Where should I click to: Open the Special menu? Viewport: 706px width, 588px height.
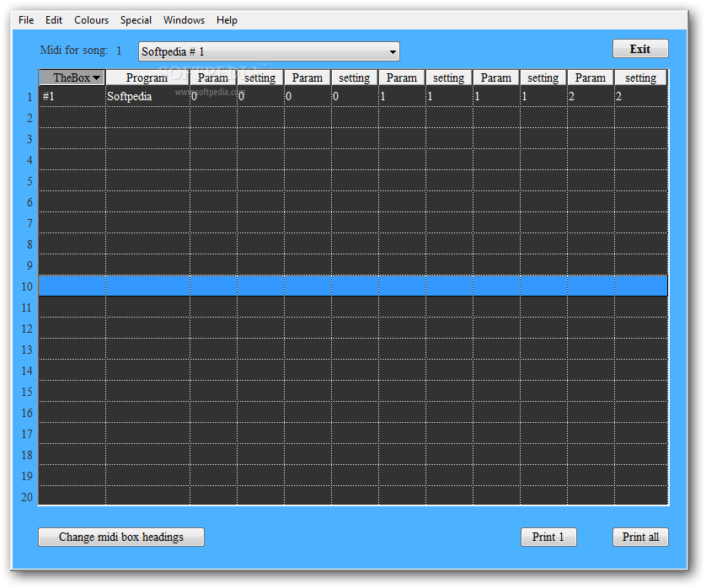tap(136, 20)
